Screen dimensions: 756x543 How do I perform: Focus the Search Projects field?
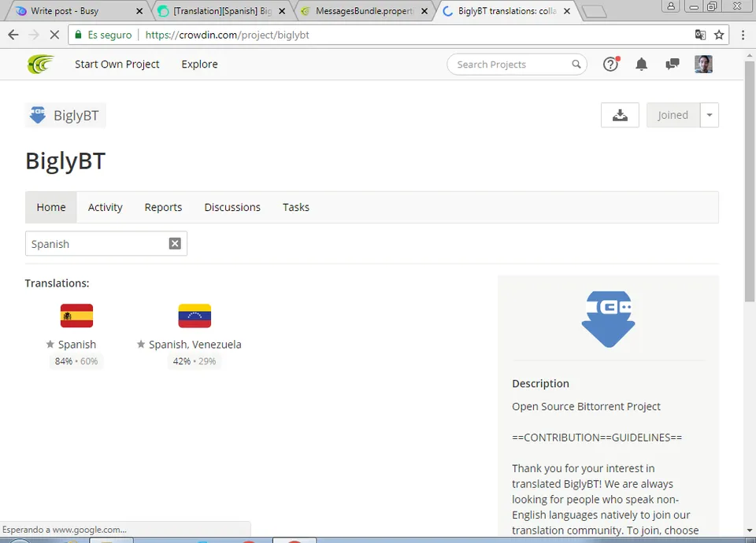(x=517, y=65)
